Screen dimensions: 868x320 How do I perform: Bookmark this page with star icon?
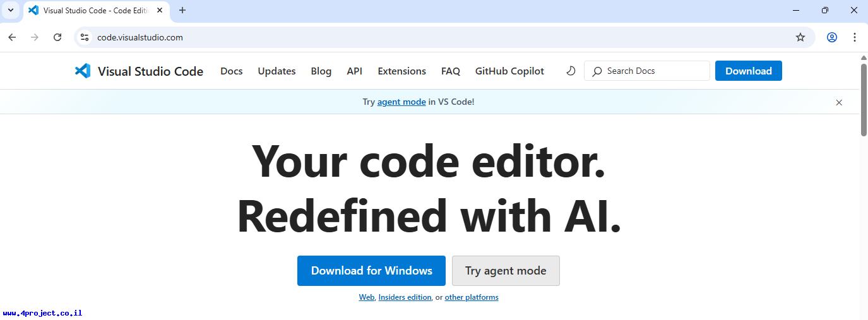800,37
